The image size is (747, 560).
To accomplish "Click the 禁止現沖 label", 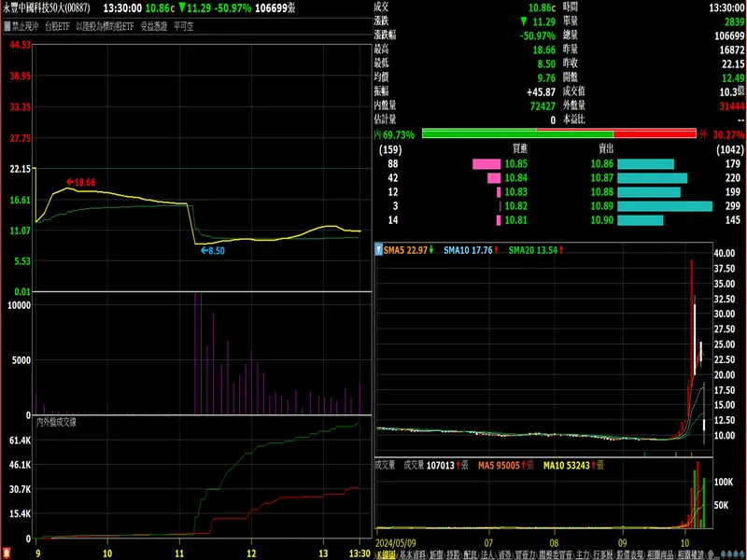I will 25,27.
